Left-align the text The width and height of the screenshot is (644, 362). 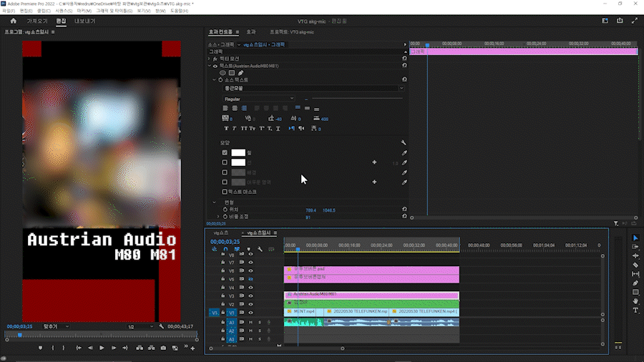pos(225,108)
